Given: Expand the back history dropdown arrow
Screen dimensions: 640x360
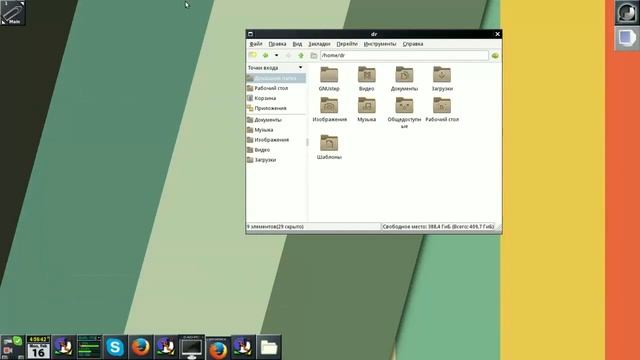Looking at the screenshot, I should [276, 55].
